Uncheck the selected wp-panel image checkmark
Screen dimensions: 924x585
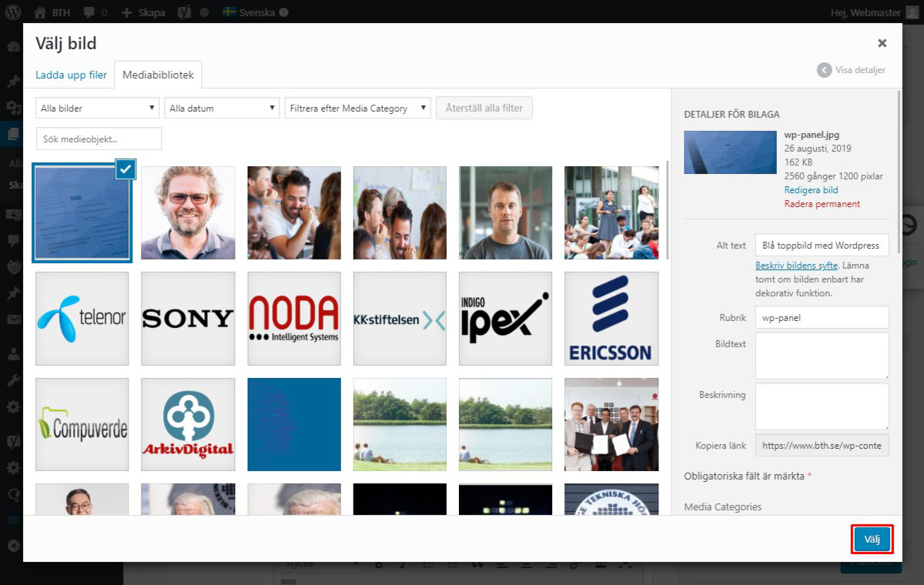click(126, 169)
